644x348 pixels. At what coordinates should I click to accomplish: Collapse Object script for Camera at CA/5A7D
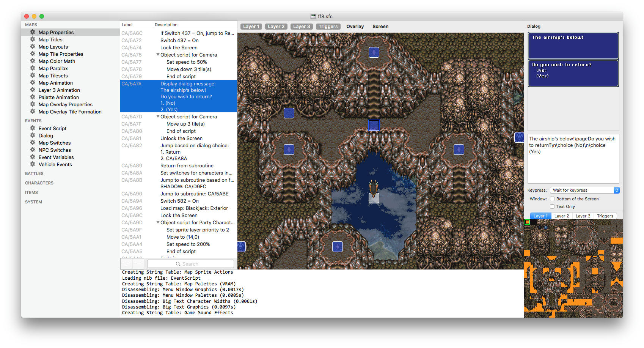point(158,117)
